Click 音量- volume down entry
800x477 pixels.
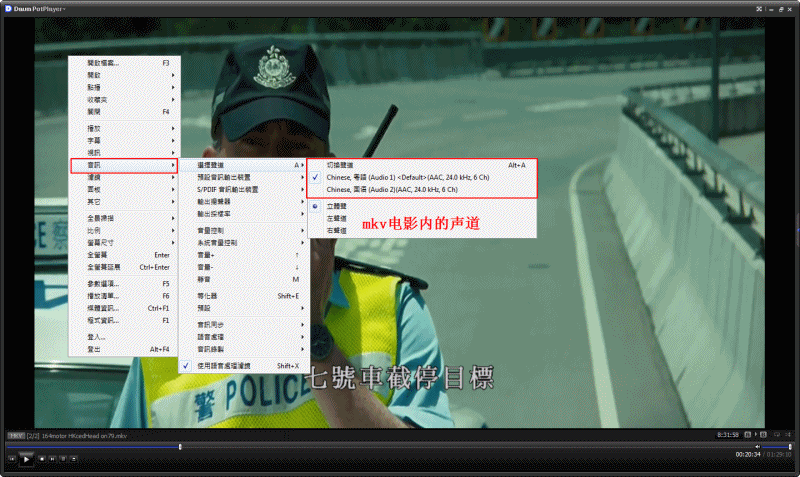click(244, 267)
